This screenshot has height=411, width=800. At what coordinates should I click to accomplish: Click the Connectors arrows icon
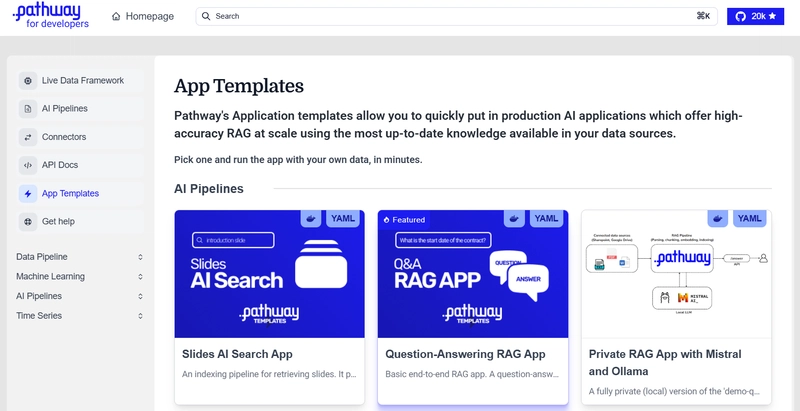point(28,137)
